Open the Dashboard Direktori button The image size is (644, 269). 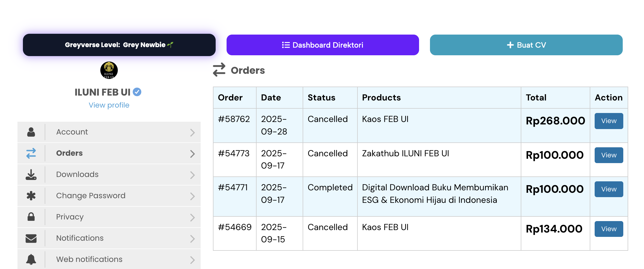323,45
